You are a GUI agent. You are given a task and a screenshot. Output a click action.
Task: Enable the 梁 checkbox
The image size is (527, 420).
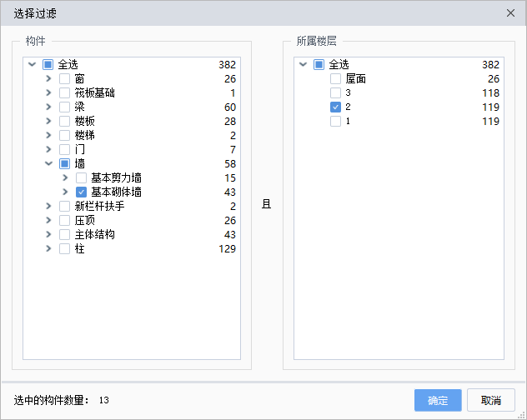pyautogui.click(x=64, y=107)
